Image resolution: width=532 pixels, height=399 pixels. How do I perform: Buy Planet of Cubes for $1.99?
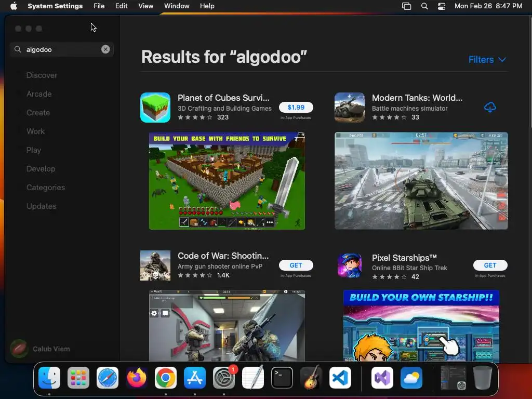296,107
